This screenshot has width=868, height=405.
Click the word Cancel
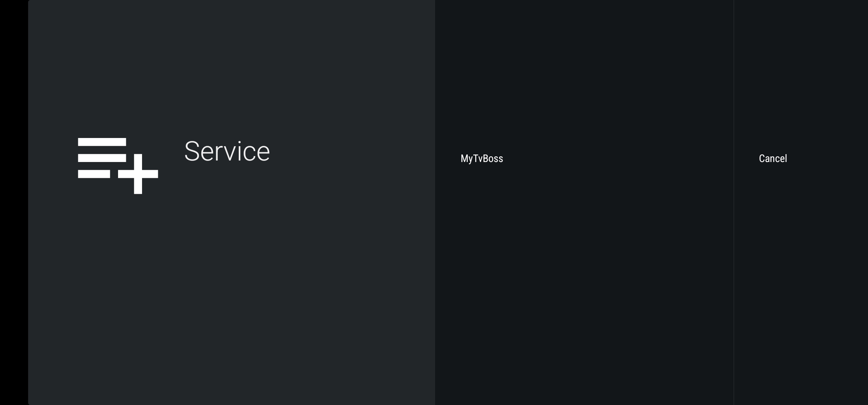point(773,159)
